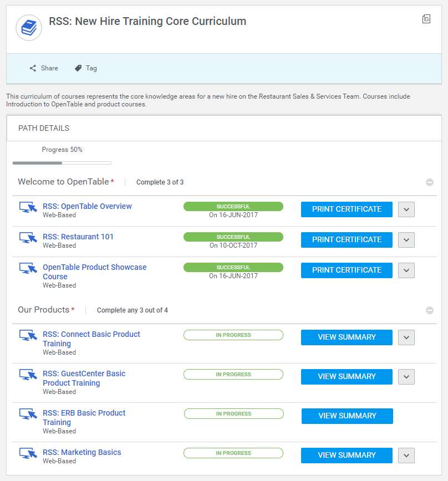Click IN PROGRESS status for RSS: ERB Basic Product Training
The image size is (448, 481).
[x=234, y=414]
